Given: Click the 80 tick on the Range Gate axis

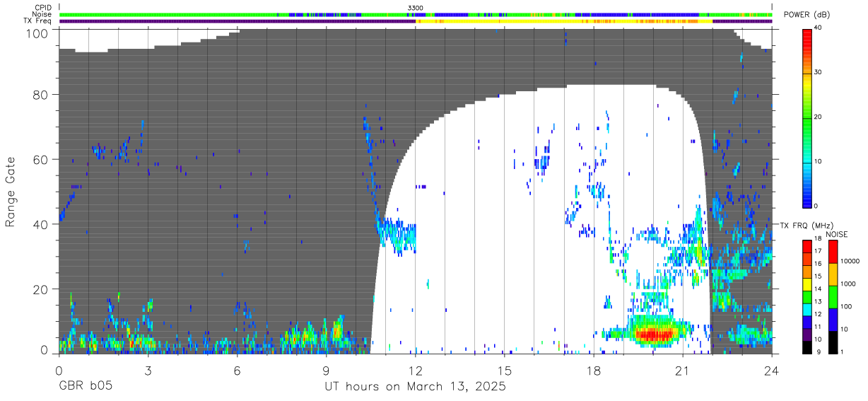Looking at the screenshot, I should pyautogui.click(x=41, y=95).
